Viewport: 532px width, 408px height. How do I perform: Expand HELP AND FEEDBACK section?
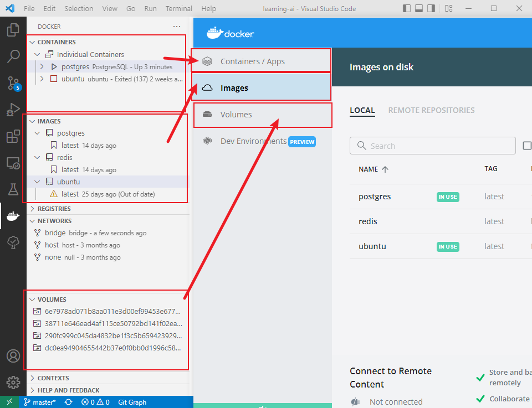tap(32, 390)
